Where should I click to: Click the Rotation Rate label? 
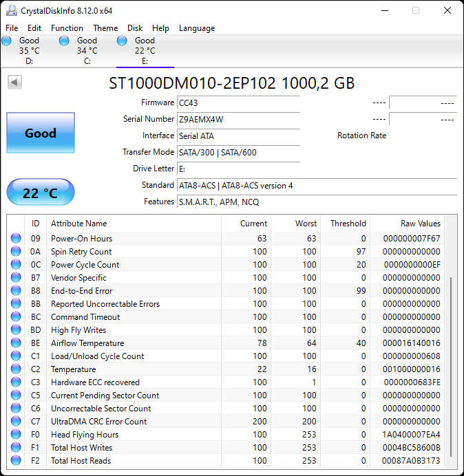coord(361,136)
